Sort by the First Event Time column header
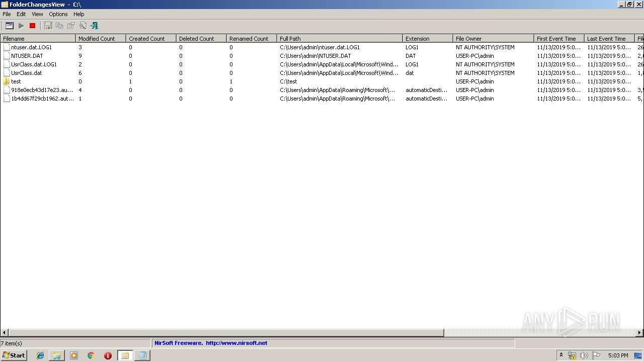Viewport: 644px width, 362px height. (x=559, y=38)
